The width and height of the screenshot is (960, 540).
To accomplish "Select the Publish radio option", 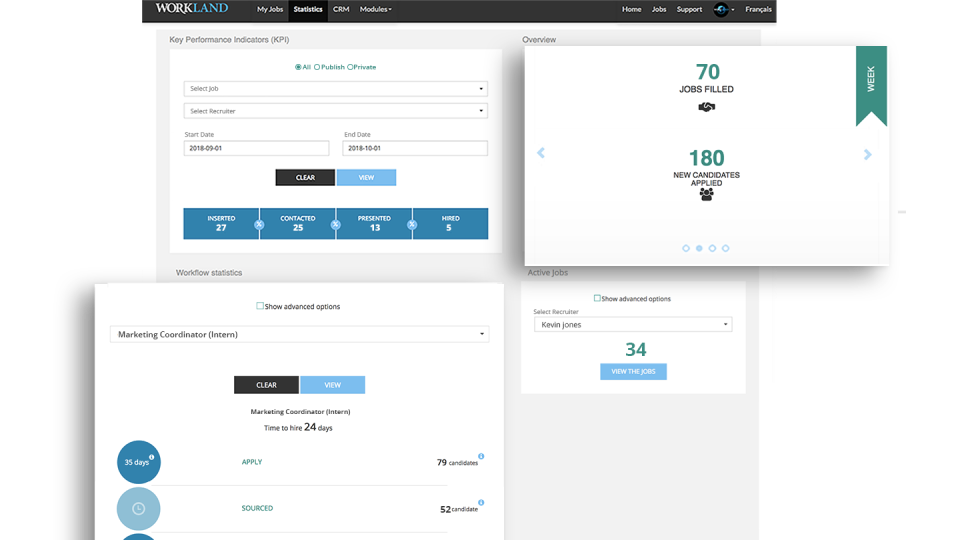I will (x=317, y=67).
